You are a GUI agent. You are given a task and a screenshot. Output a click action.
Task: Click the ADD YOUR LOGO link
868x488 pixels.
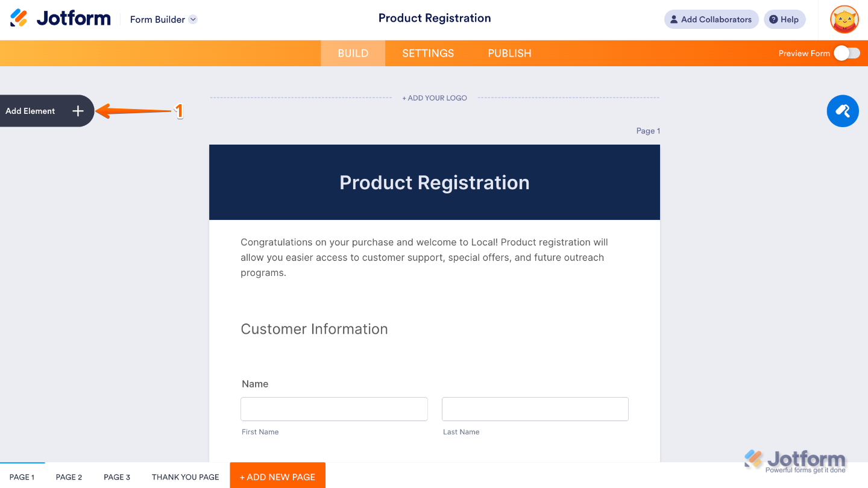(x=435, y=98)
